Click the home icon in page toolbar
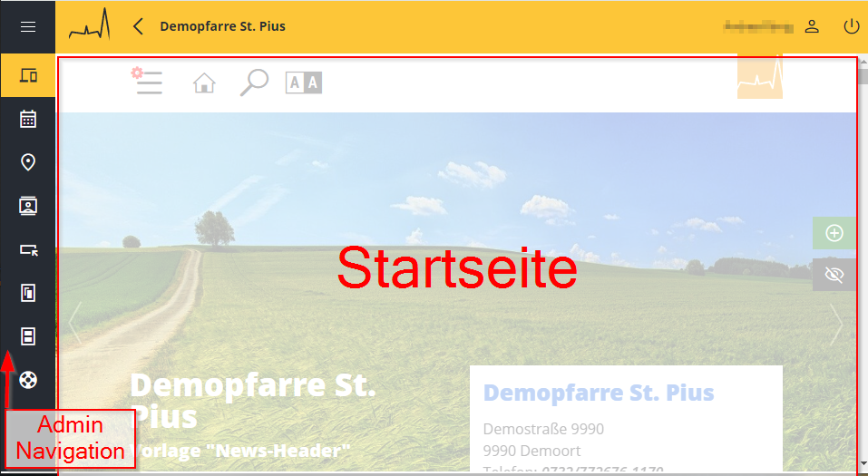This screenshot has width=868, height=476. [x=205, y=83]
